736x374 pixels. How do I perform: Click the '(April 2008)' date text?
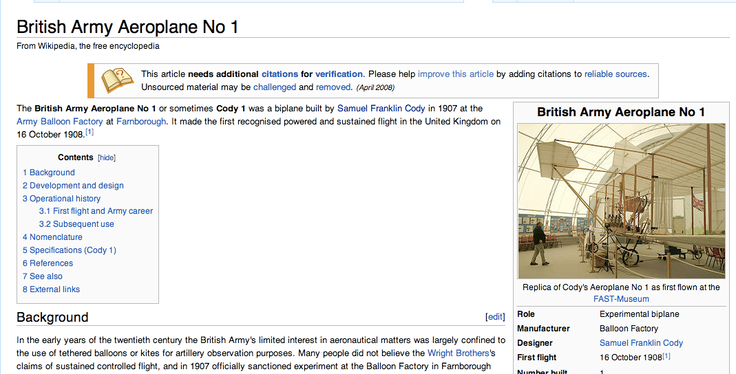[376, 87]
